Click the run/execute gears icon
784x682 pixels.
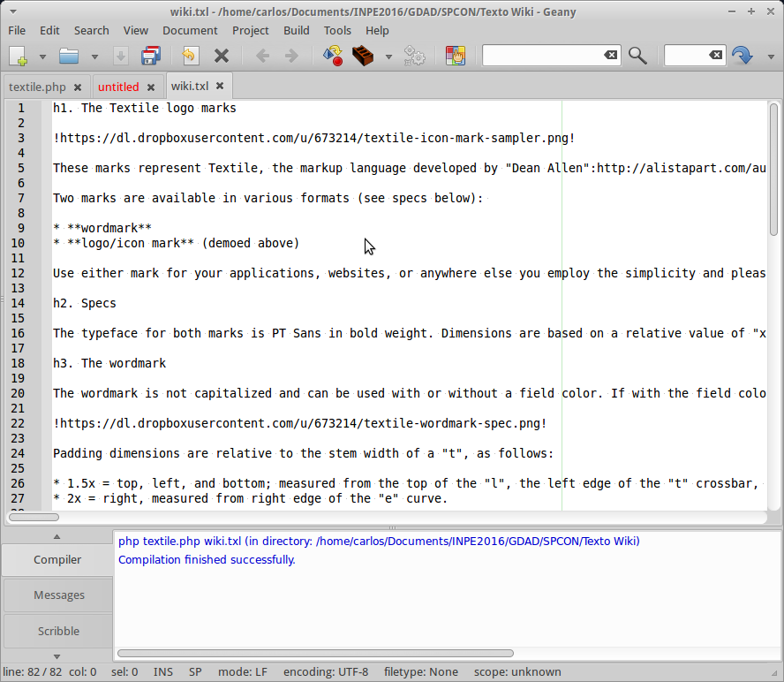coord(414,56)
